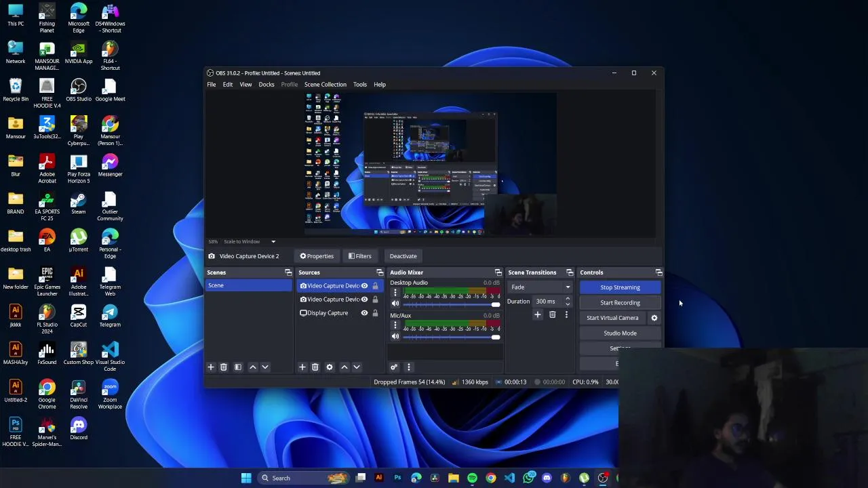Click the Duration 300 ms field
The width and height of the screenshot is (868, 488).
(x=549, y=302)
